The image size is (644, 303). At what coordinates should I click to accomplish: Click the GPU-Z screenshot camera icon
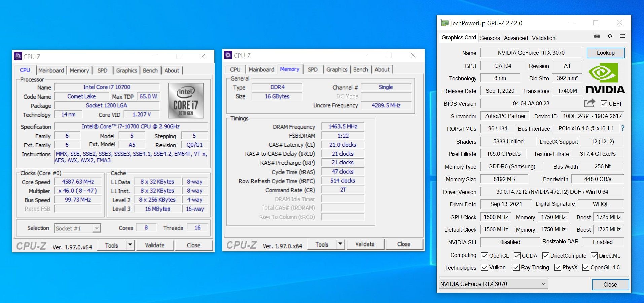pos(597,36)
